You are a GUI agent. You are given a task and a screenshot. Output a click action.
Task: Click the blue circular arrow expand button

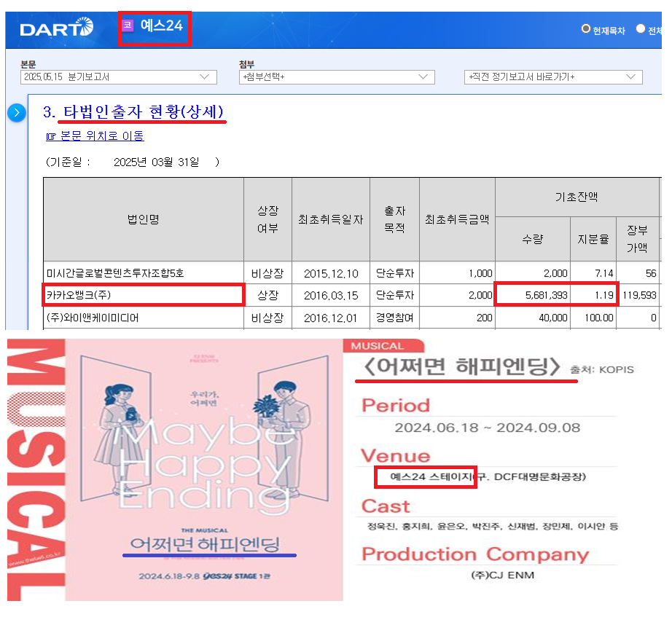(17, 113)
